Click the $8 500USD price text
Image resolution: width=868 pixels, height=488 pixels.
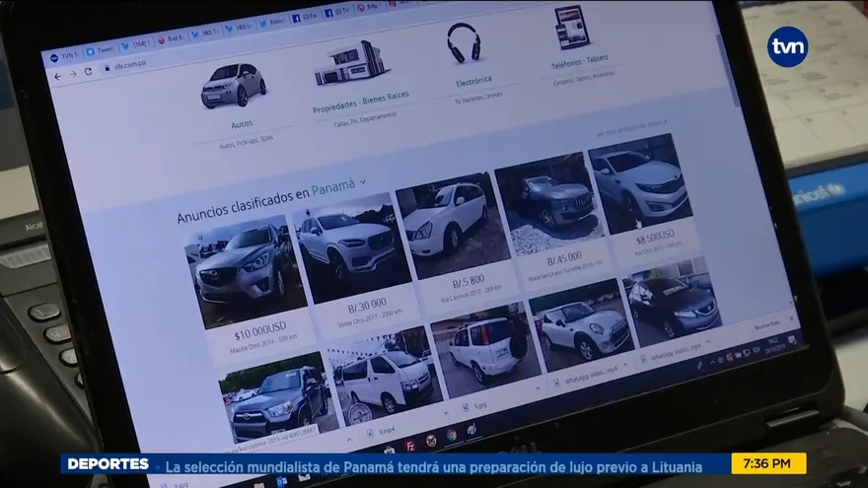(655, 237)
